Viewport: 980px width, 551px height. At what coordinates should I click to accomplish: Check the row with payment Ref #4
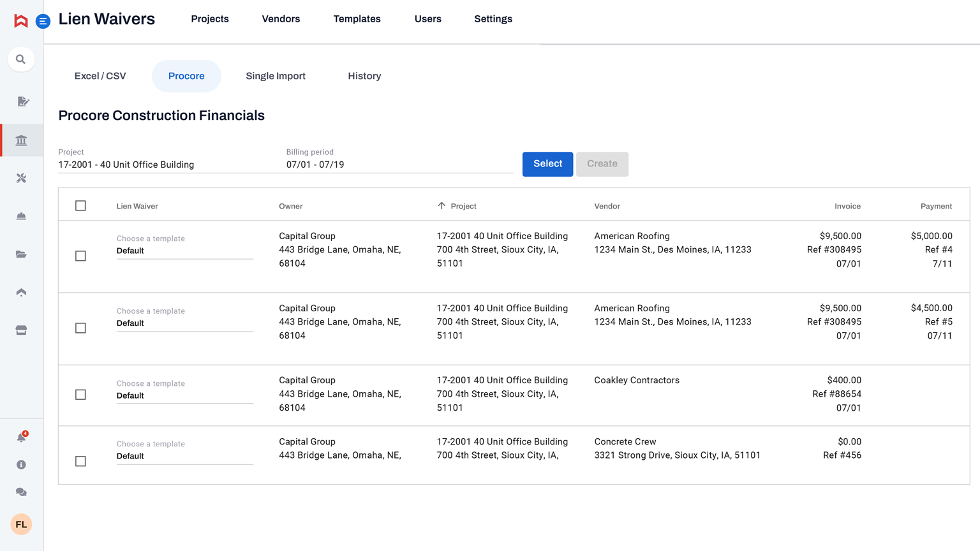[80, 256]
